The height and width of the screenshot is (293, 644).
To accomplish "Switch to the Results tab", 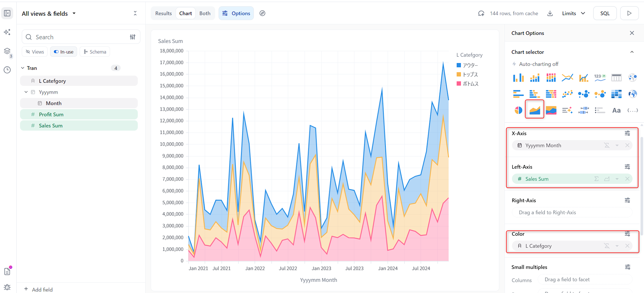I will [x=163, y=13].
